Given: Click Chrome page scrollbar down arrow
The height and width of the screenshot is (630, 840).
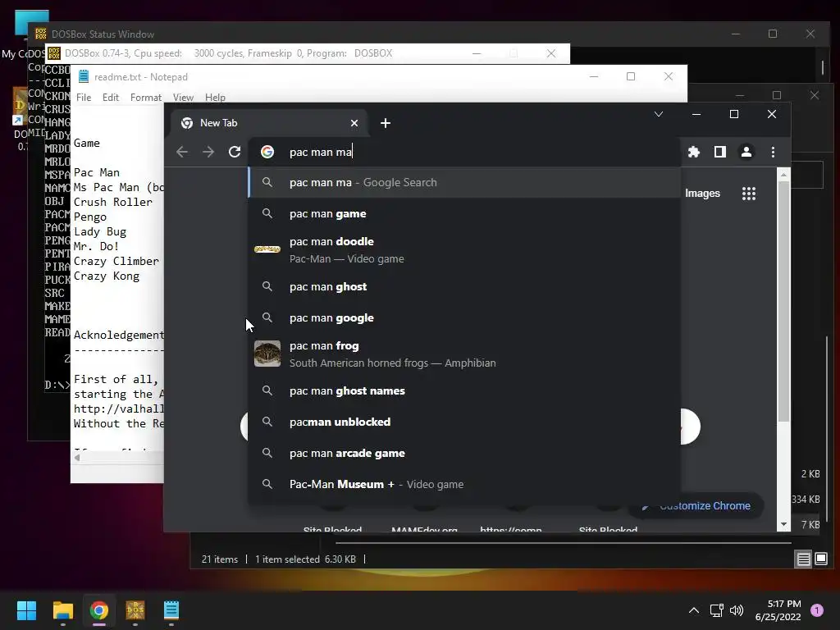Looking at the screenshot, I should (783, 524).
